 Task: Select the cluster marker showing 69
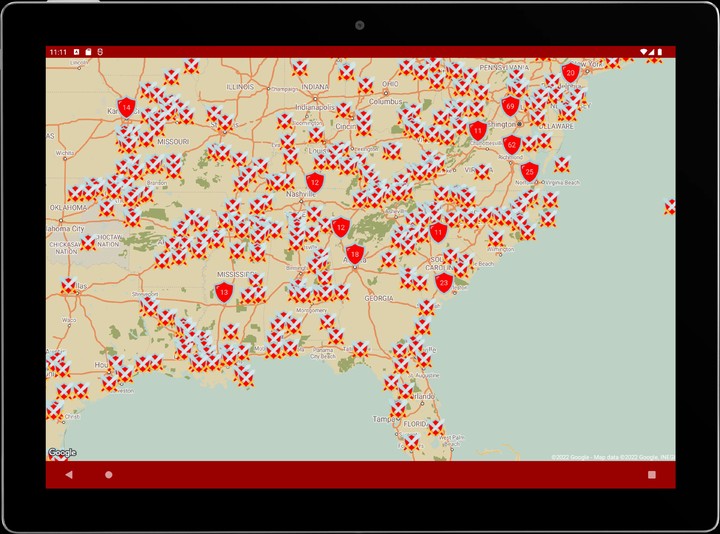pos(510,105)
